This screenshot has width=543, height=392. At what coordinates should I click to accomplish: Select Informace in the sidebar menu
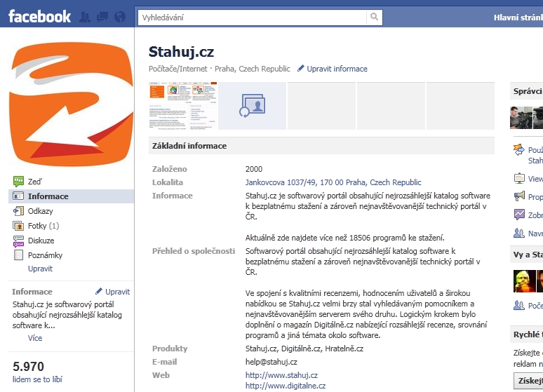(x=71, y=196)
